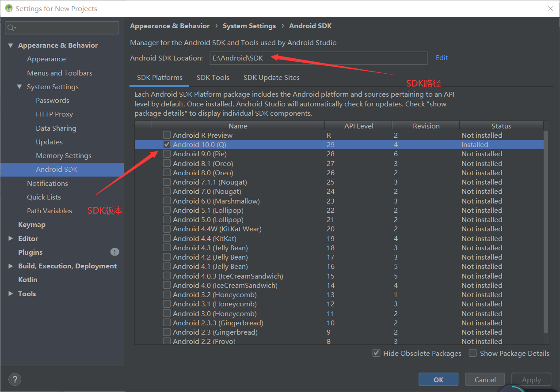Select HTTP Proxy settings
This screenshot has width=560, height=392.
[54, 114]
